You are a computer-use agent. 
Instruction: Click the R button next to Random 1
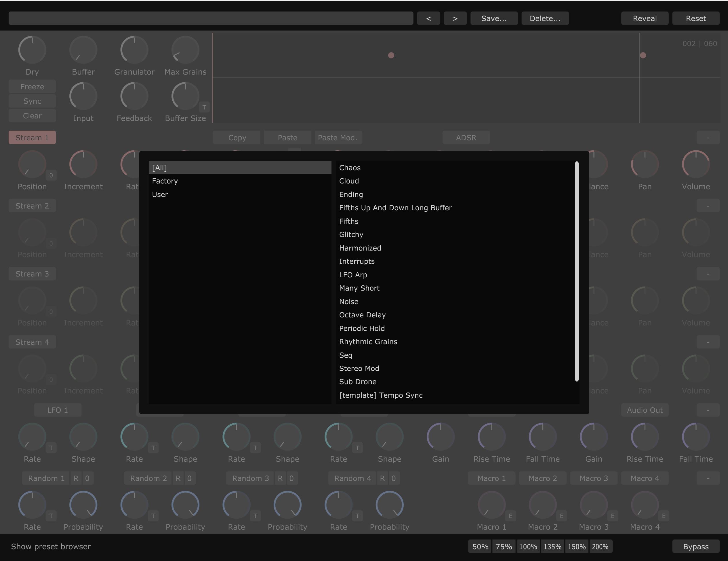pos(76,478)
